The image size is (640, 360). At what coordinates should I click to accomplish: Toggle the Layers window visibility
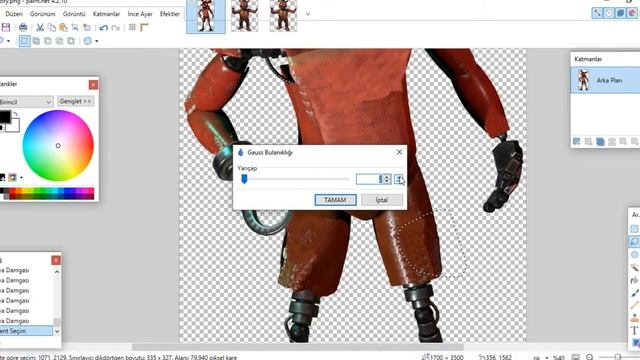pos(620,13)
